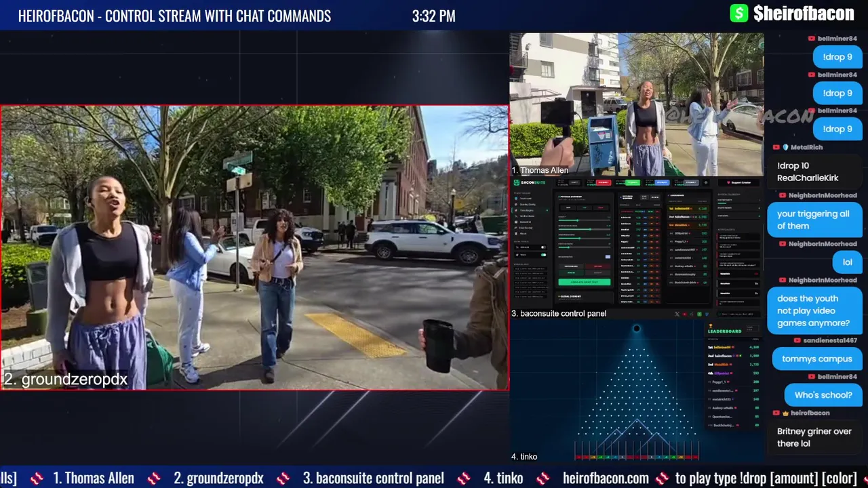Click MetalRich row in tinko leaderboard
Viewport: 868px width, 488px height.
click(x=734, y=365)
